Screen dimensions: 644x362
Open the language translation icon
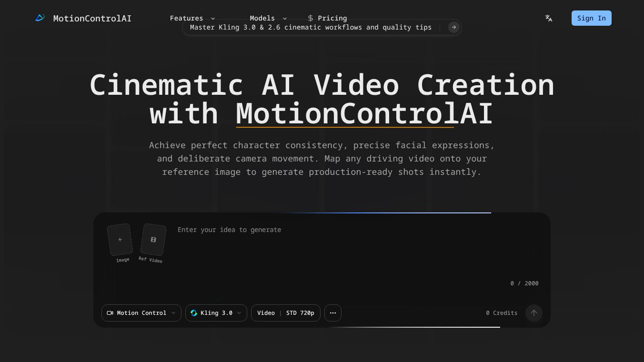point(548,18)
